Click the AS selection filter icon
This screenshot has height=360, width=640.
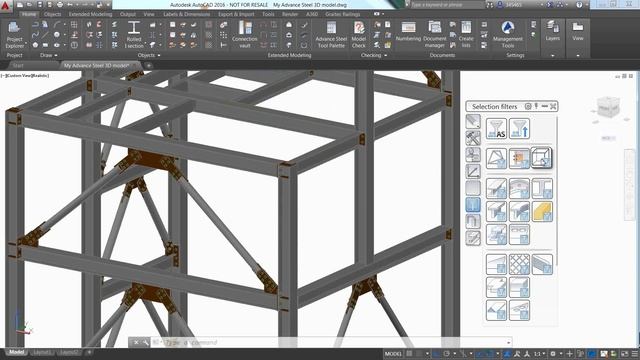click(x=496, y=129)
